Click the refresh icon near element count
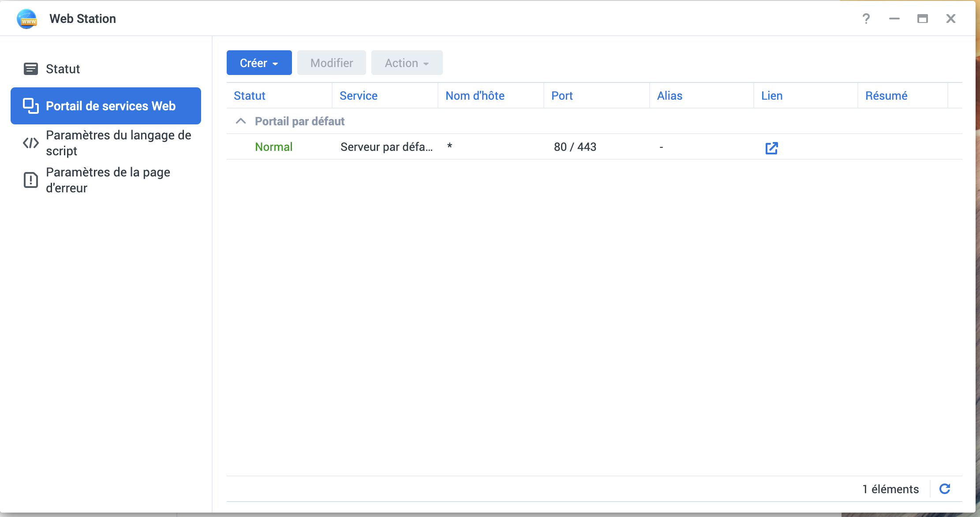This screenshot has height=517, width=980. pos(944,489)
